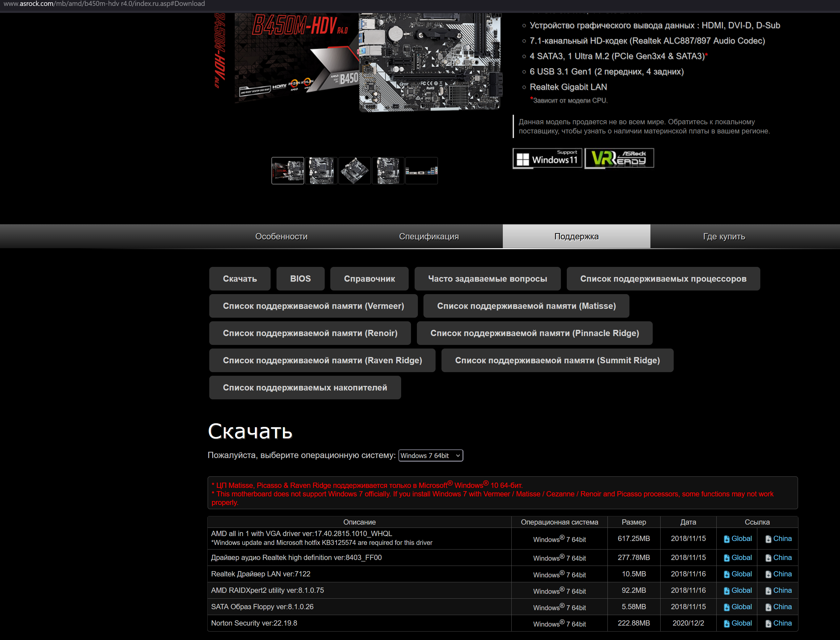The image size is (840, 640).
Task: Open Список поддерживаемых накопителей
Action: tap(305, 388)
